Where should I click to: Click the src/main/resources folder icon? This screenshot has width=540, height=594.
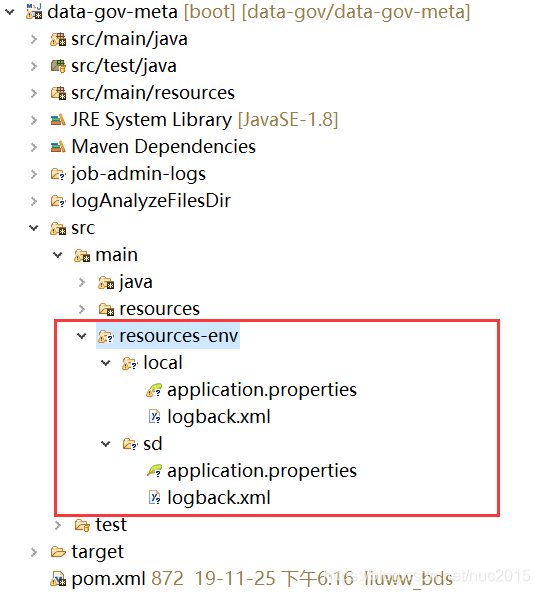58,93
